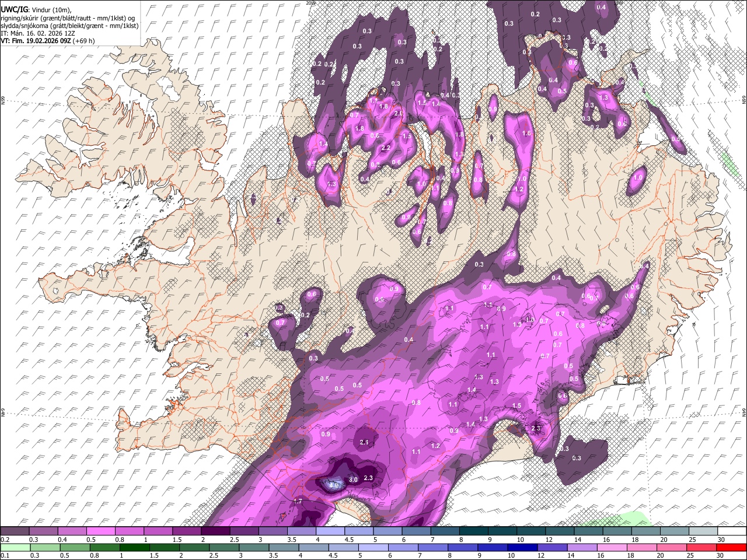The width and height of the screenshot is (747, 560).
Task: Click the 'IT: Mán. 16. 02. 2026 12Z' line
Action: [39, 33]
